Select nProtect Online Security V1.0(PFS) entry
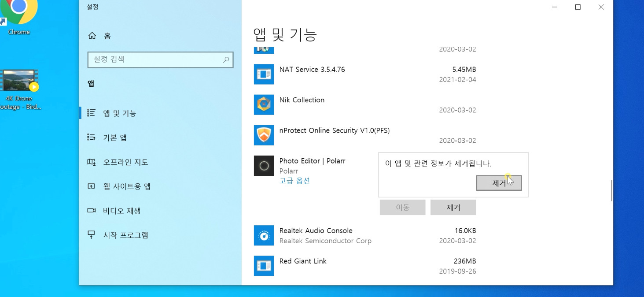 click(x=365, y=136)
